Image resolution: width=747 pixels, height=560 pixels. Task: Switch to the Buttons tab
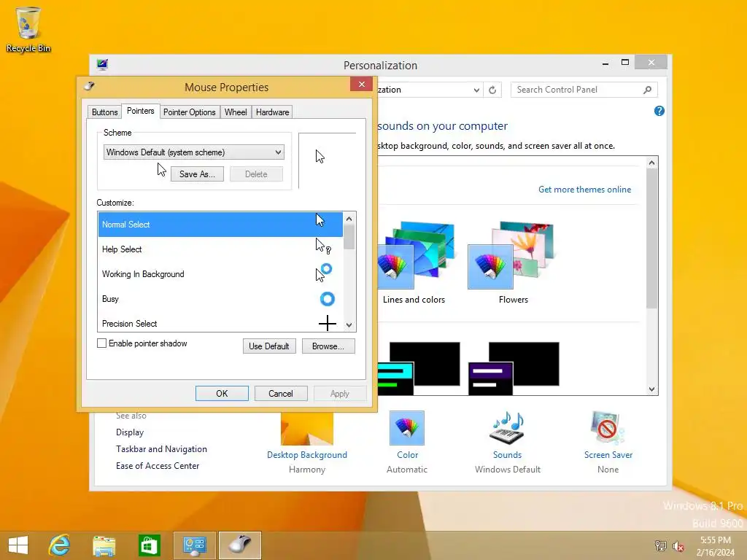tap(104, 112)
